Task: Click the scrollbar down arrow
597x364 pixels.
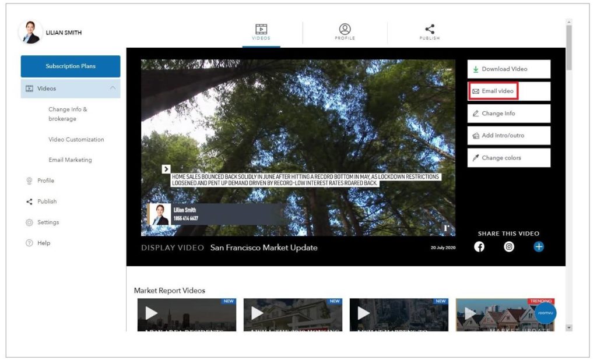Action: click(x=569, y=328)
